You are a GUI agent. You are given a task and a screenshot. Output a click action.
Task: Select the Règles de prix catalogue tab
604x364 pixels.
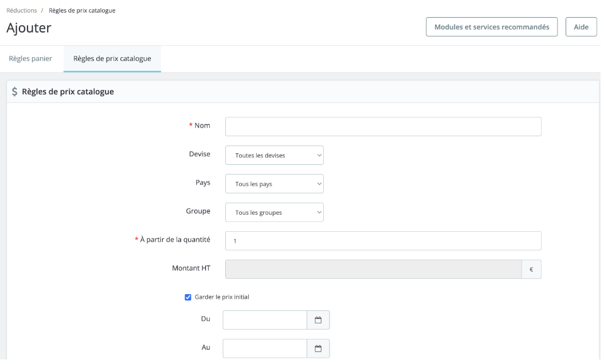point(112,58)
